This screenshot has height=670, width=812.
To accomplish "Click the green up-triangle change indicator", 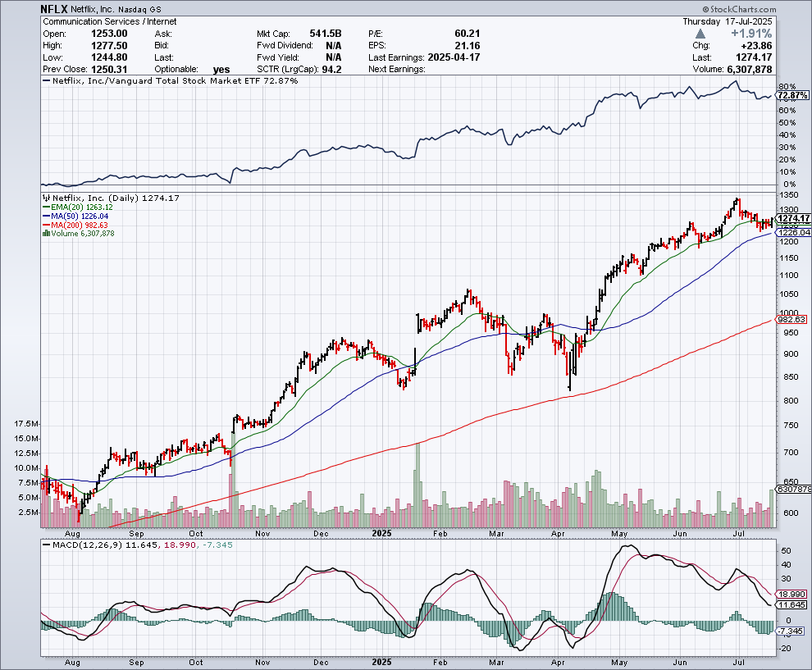I will tap(700, 34).
